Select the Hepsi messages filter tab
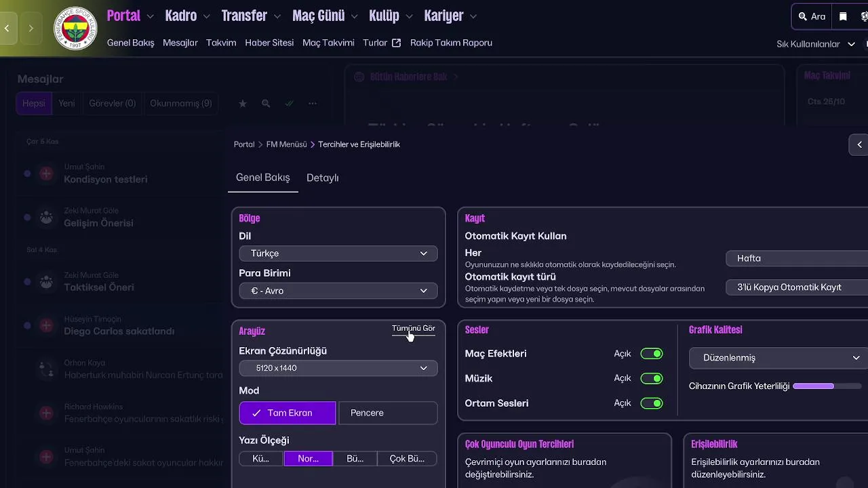The image size is (868, 488). click(33, 104)
